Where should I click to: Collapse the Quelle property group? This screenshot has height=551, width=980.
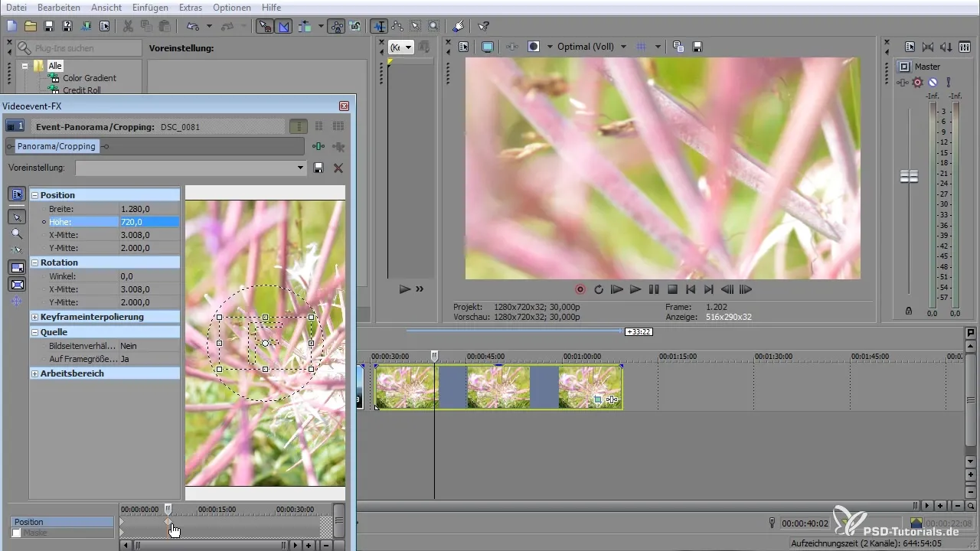point(35,332)
